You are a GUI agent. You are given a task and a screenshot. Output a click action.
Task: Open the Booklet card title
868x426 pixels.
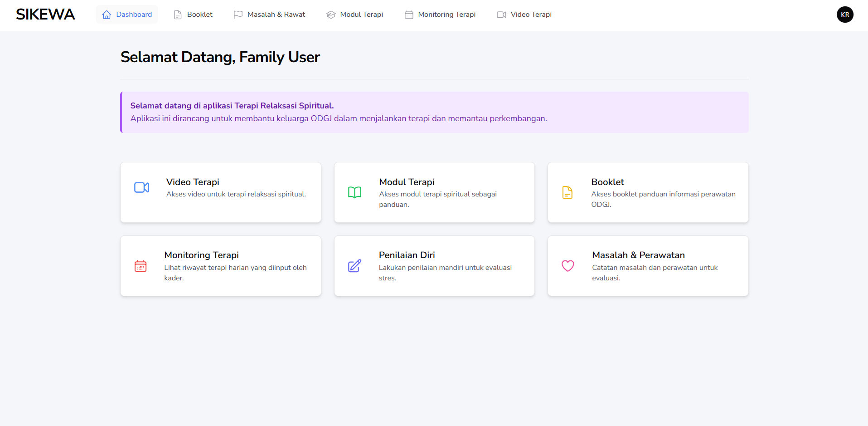click(x=607, y=182)
